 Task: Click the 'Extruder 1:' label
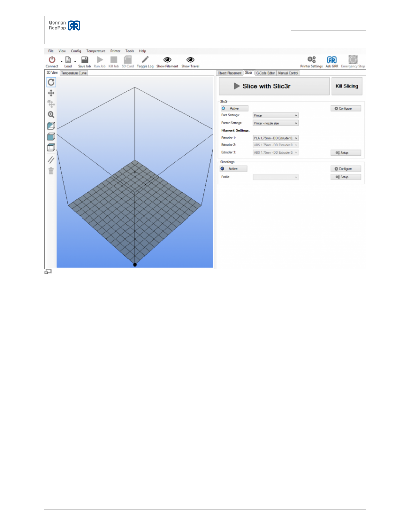(228, 138)
